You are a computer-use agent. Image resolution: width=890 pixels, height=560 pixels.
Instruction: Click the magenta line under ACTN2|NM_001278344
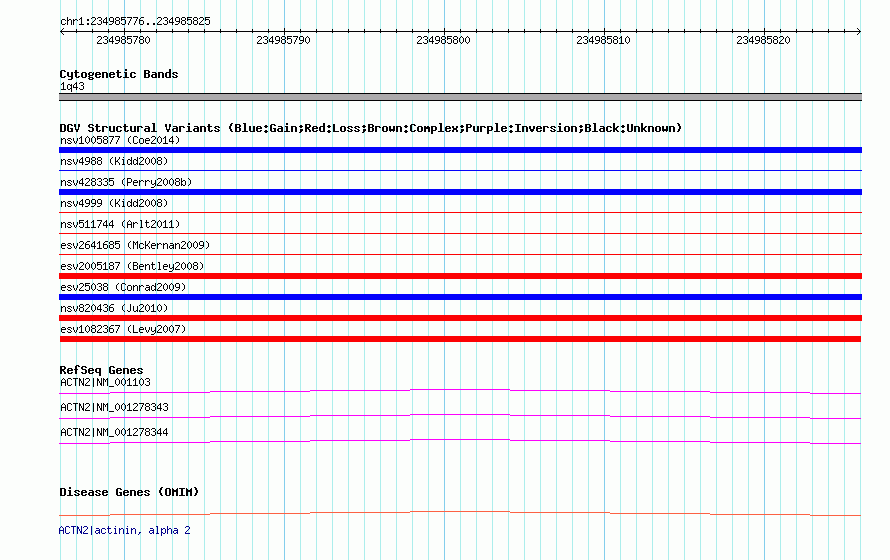(x=460, y=441)
